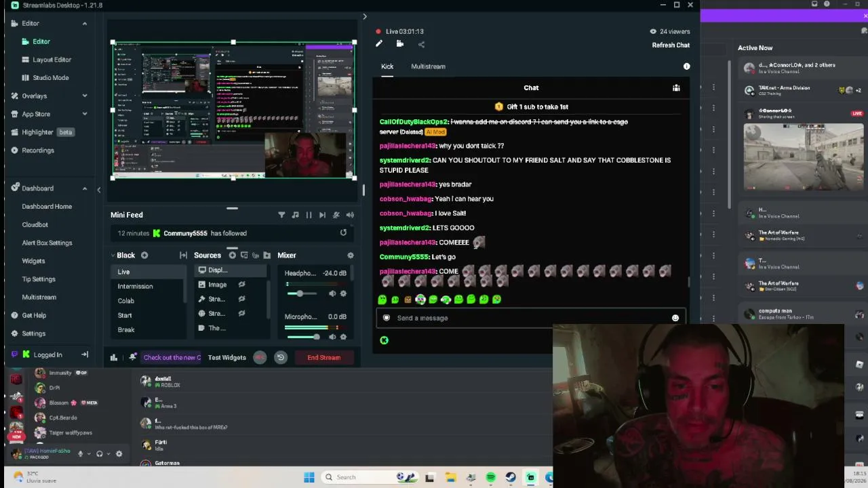Open the chat users list icon
Image resolution: width=868 pixels, height=488 pixels.
pyautogui.click(x=676, y=88)
